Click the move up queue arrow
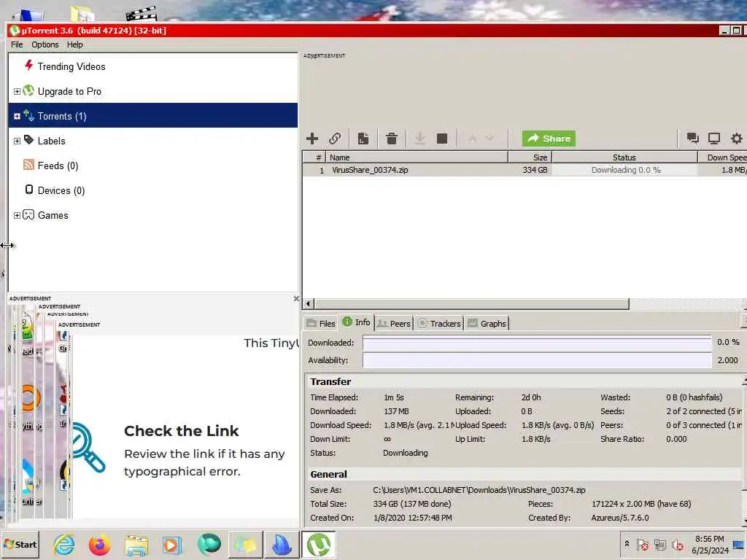 472,139
